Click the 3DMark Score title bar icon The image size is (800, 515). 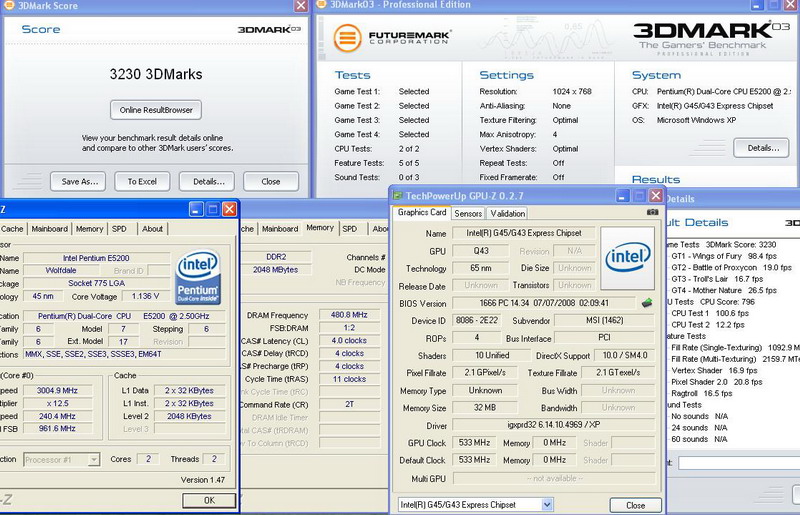point(9,5)
